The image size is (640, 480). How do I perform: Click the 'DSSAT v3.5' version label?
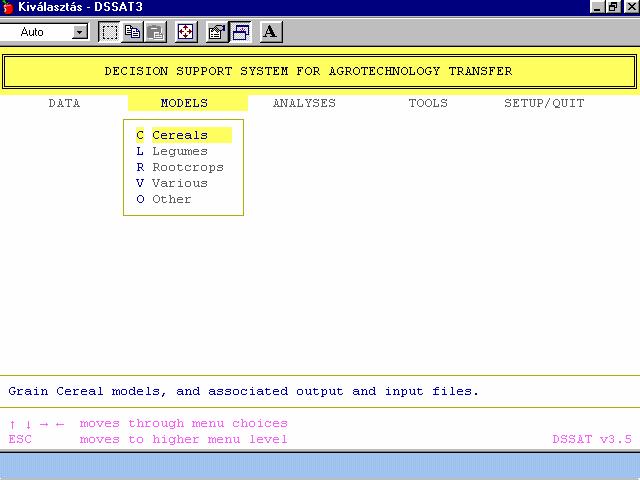[592, 440]
